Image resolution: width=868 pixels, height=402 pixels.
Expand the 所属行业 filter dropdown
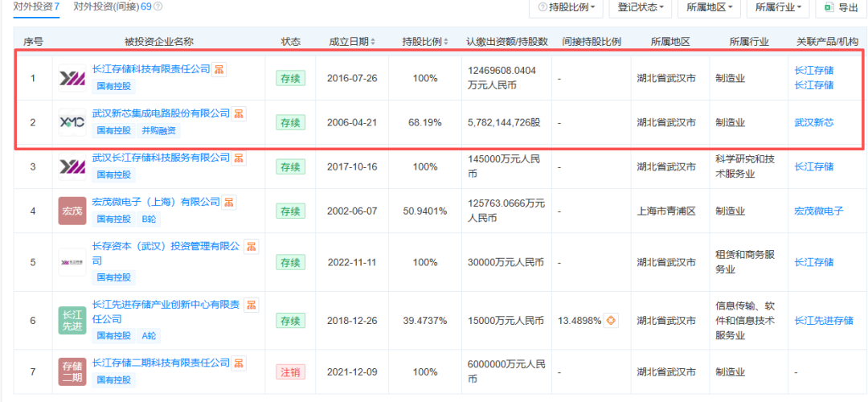point(778,8)
